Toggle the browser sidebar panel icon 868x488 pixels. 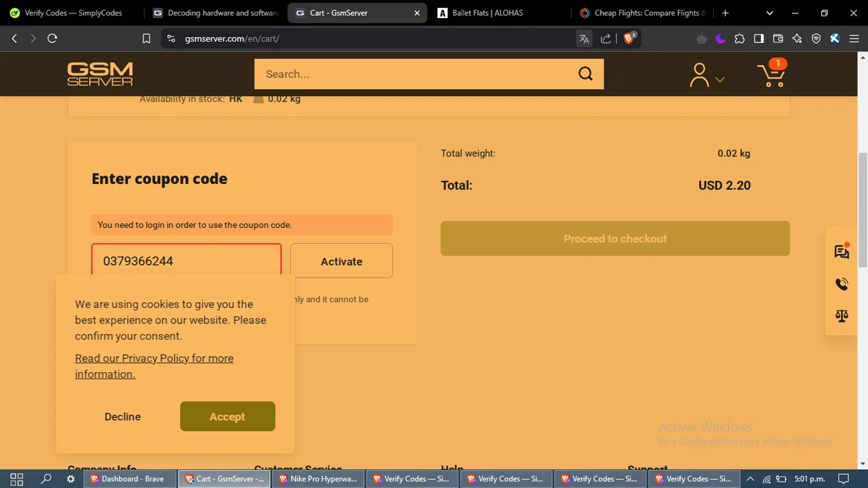[759, 39]
